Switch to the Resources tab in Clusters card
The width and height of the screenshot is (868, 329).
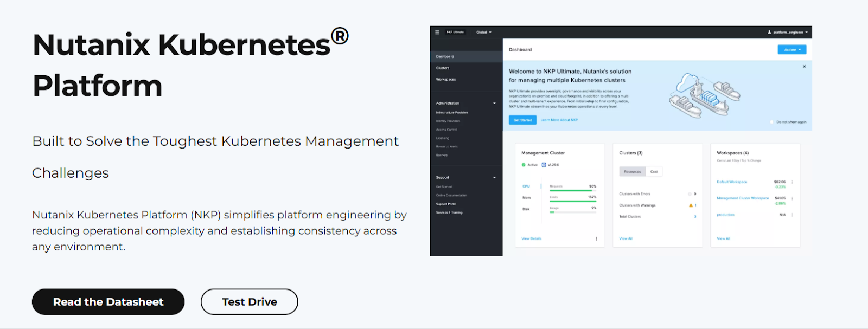click(x=633, y=172)
